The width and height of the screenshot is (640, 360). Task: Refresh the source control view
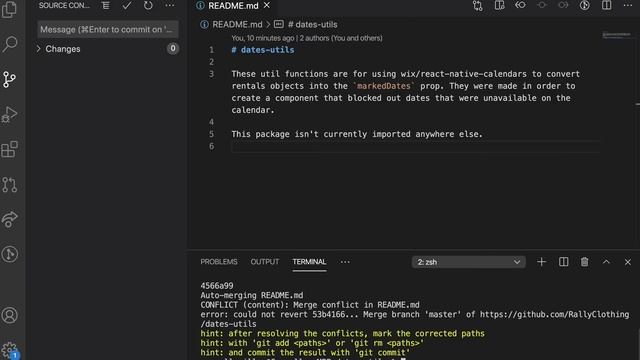148,5
